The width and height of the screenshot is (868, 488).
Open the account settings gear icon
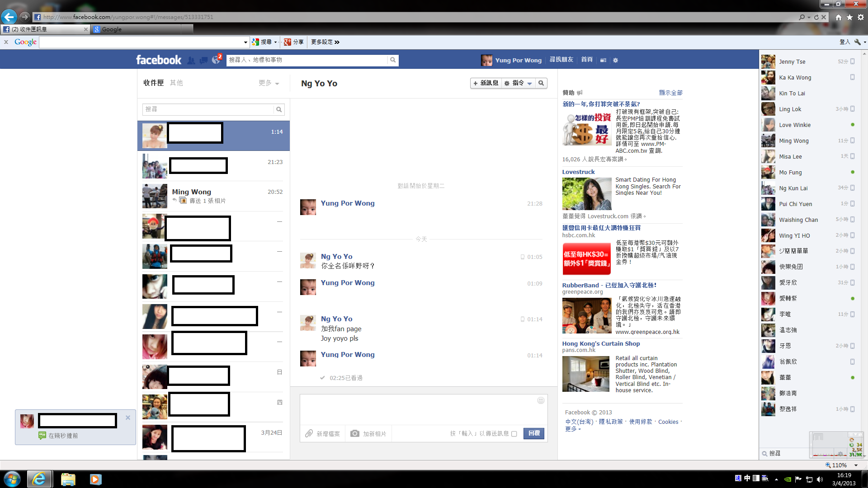[615, 60]
